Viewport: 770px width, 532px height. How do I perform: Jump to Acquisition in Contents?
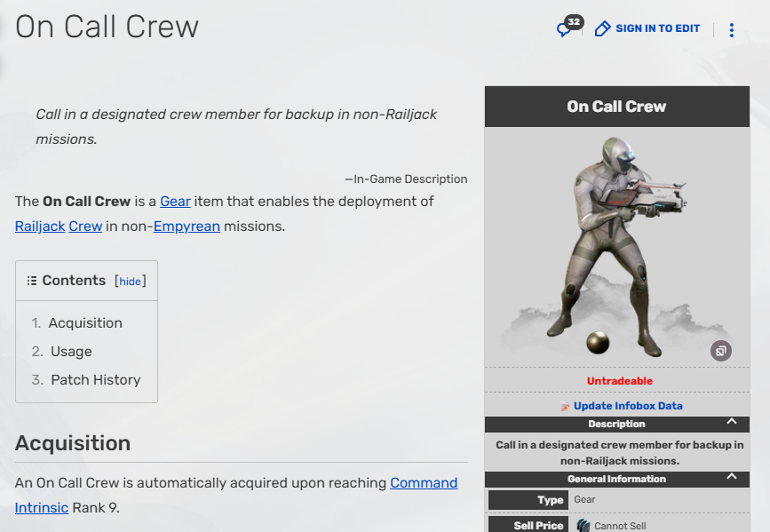click(x=85, y=323)
